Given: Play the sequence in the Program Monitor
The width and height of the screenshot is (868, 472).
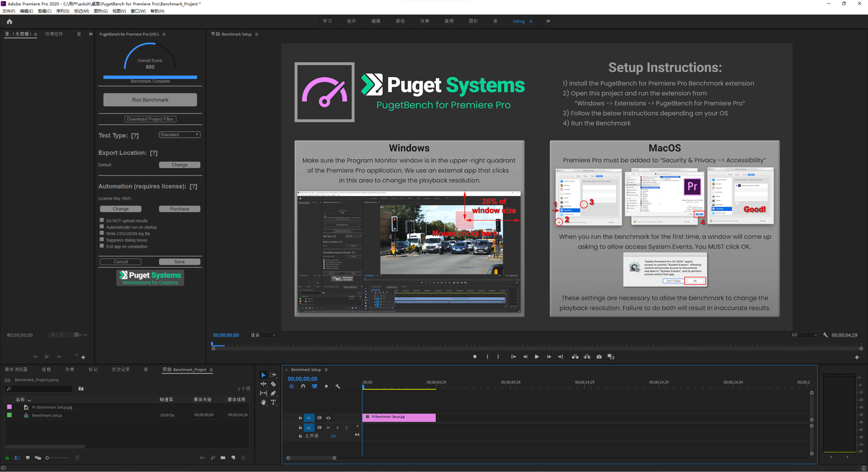Looking at the screenshot, I should tap(536, 357).
